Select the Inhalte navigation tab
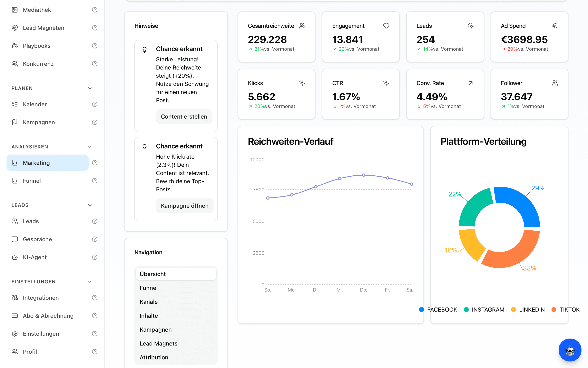 coord(176,316)
